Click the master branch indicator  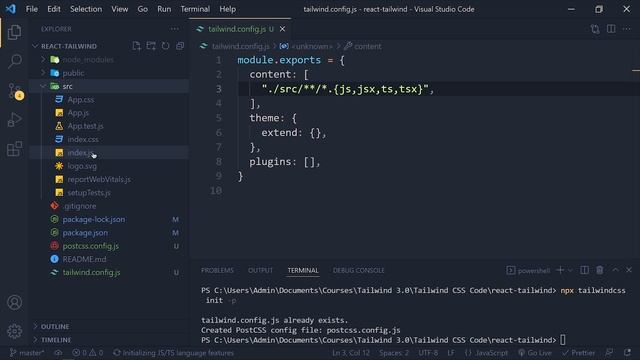click(x=27, y=353)
